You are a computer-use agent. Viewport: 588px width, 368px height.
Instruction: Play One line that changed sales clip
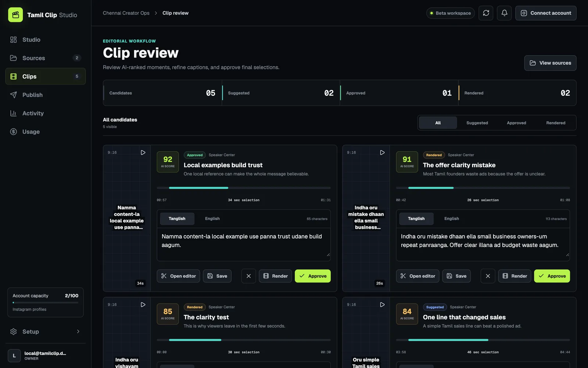click(382, 305)
